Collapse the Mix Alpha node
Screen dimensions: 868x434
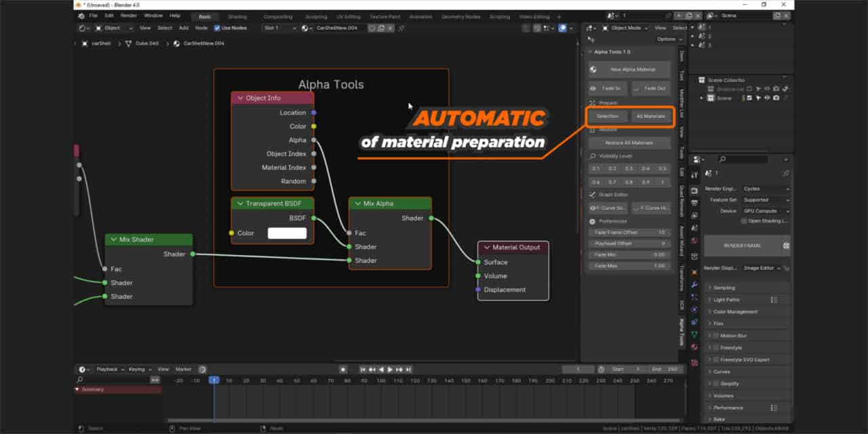(x=357, y=203)
